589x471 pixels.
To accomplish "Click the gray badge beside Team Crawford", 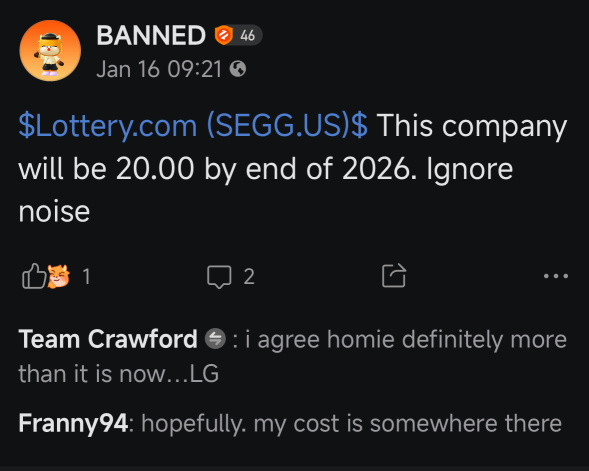I will (x=215, y=339).
